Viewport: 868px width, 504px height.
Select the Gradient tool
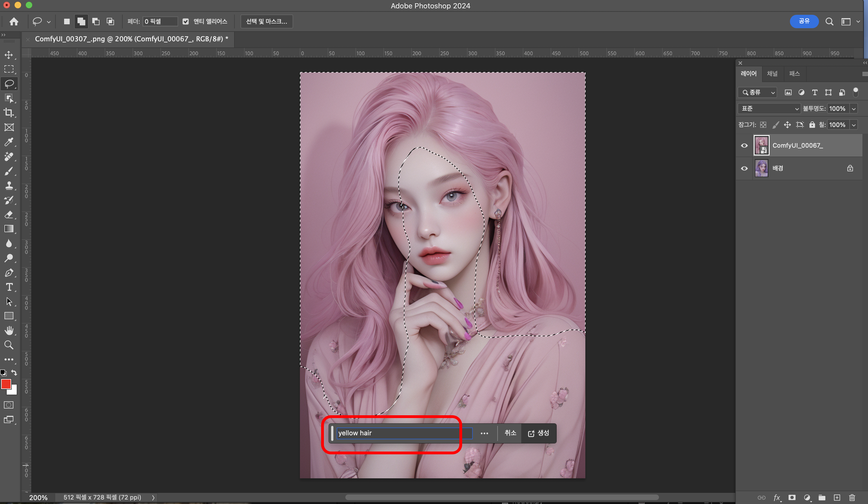[9, 229]
